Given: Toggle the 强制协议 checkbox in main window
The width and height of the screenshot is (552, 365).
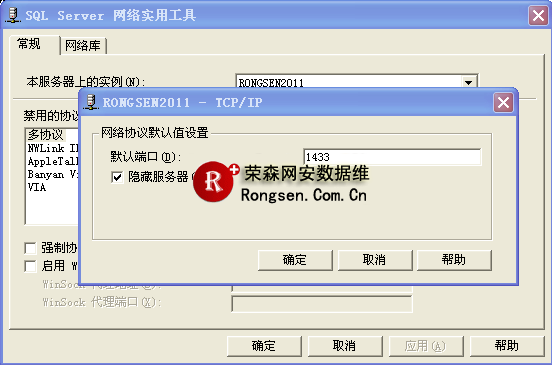Looking at the screenshot, I should click(30, 248).
